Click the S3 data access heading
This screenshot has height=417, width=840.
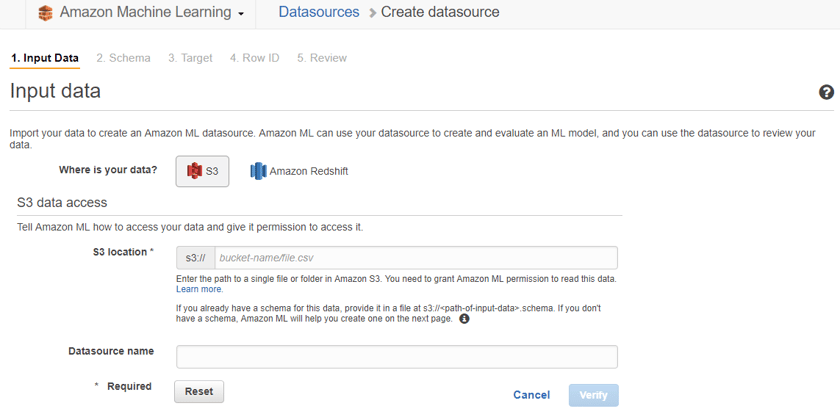coord(62,203)
